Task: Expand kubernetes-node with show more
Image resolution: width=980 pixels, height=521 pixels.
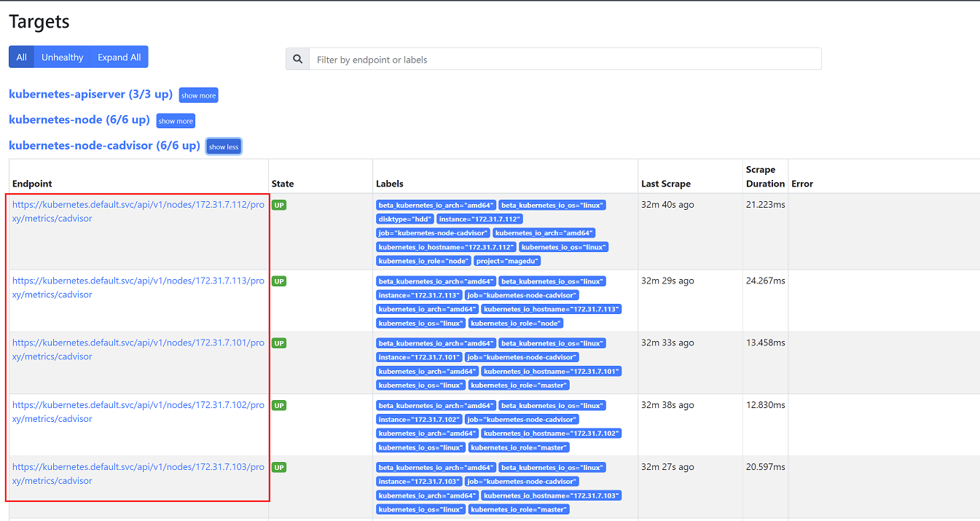Action: coord(176,121)
